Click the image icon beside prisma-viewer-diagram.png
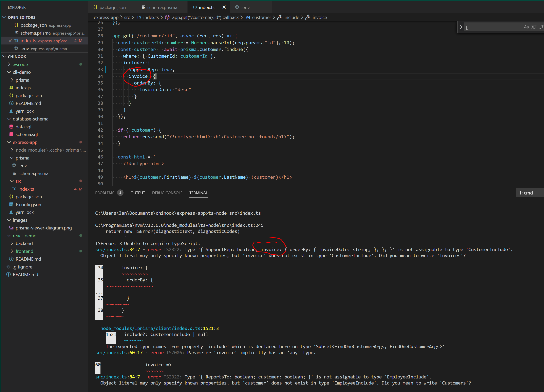The width and height of the screenshot is (544, 392). 11,228
